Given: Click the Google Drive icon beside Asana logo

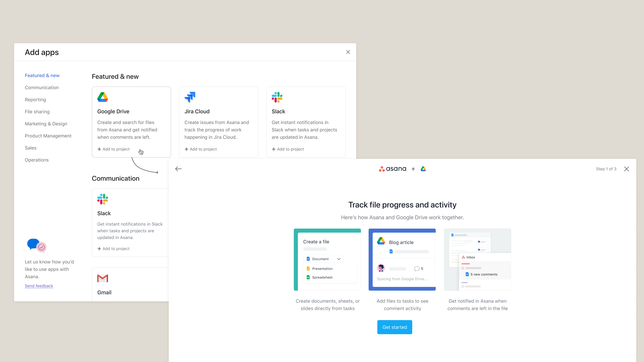Looking at the screenshot, I should point(423,169).
